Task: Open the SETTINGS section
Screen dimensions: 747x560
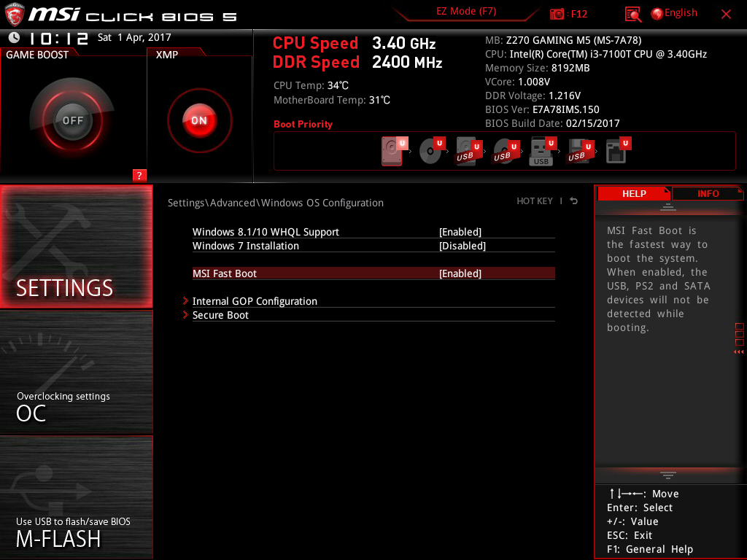Action: coord(76,246)
